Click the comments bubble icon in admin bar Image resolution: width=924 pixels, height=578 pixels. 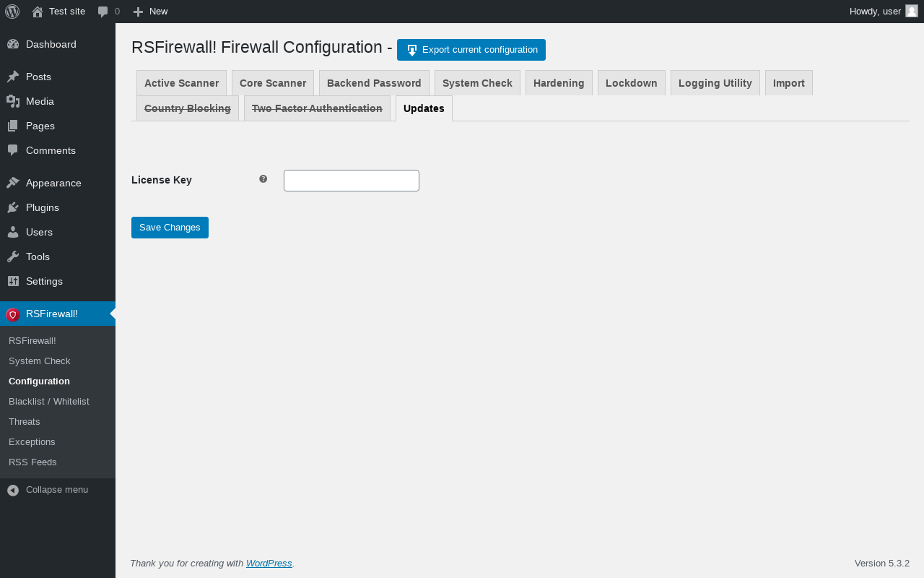pyautogui.click(x=103, y=12)
